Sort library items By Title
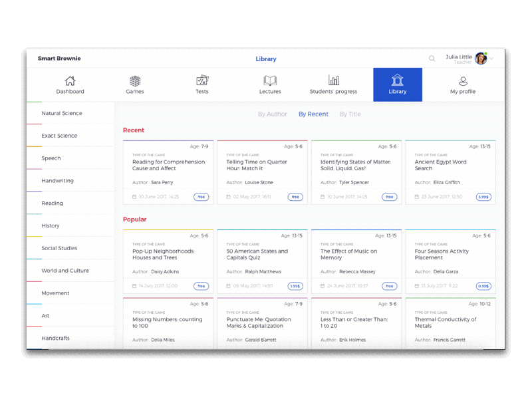The height and width of the screenshot is (399, 532). (x=350, y=114)
